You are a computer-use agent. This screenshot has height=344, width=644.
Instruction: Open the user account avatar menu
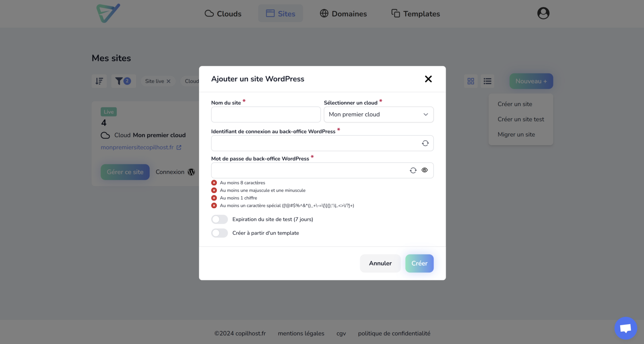[543, 13]
